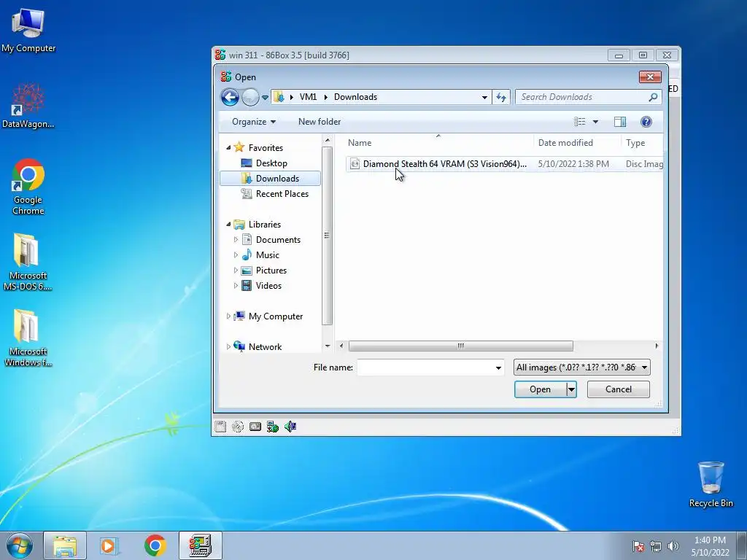Click the File name input field

point(425,367)
